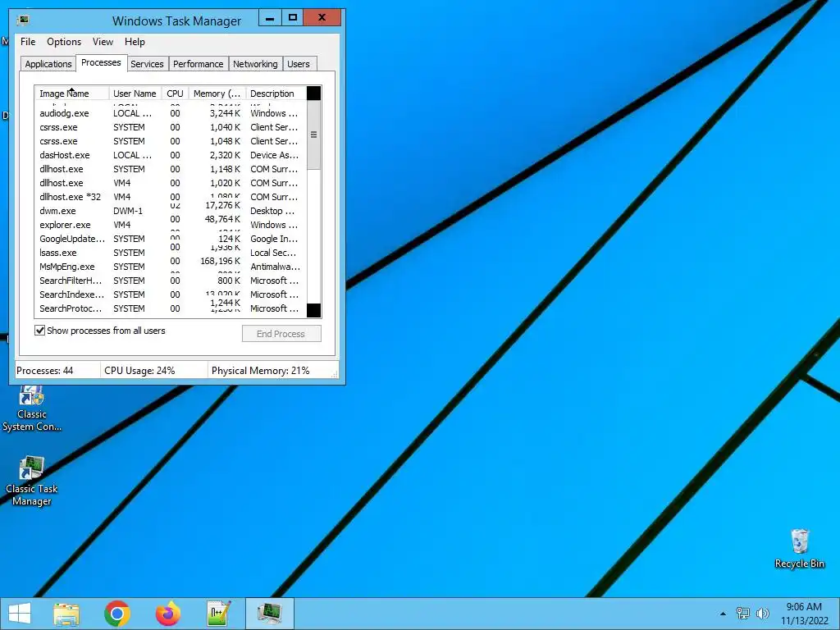Screen dimensions: 840x630
Task: Open Notepad++ from the taskbar
Action: 218,614
